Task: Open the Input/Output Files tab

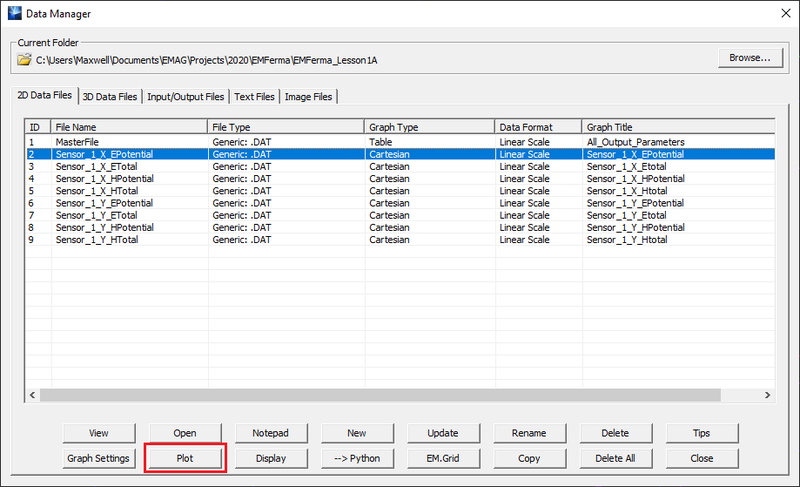Action: pyautogui.click(x=186, y=96)
